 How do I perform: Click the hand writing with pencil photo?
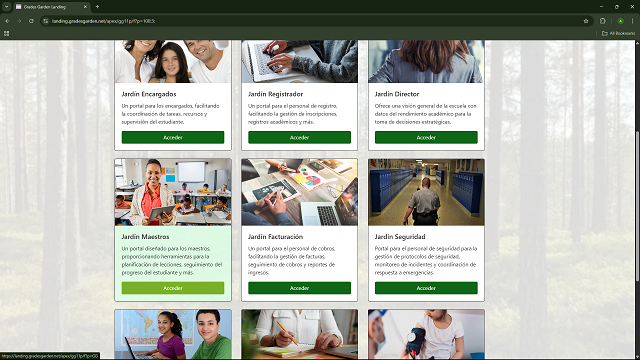point(299,334)
